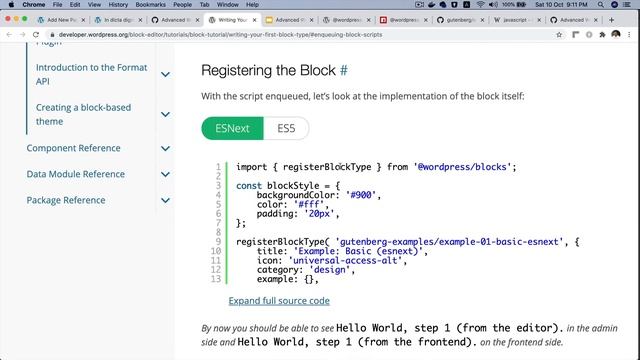Viewport: 640px width, 360px height.
Task: Open the History menu
Action: pos(118,4)
